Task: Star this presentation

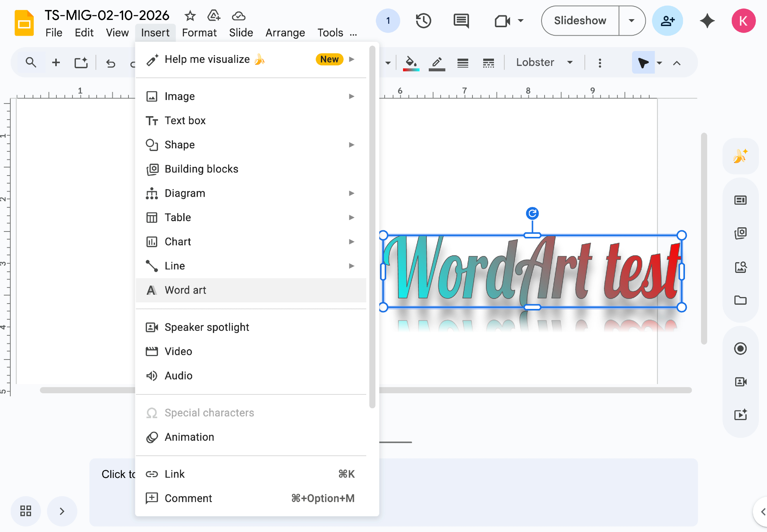Action: [x=190, y=16]
